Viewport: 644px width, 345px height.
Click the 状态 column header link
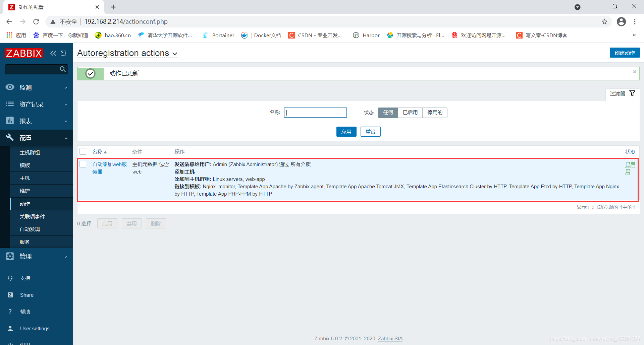(x=630, y=151)
